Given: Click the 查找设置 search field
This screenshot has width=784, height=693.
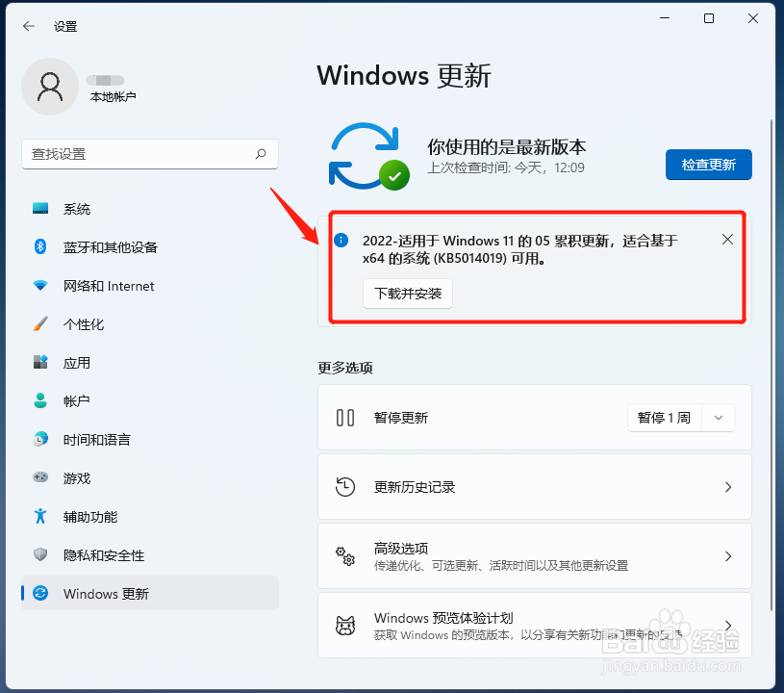Looking at the screenshot, I should point(150,154).
